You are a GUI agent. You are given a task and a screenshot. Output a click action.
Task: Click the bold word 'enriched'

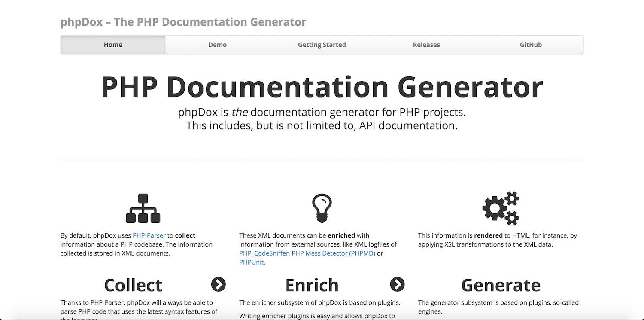click(x=341, y=235)
